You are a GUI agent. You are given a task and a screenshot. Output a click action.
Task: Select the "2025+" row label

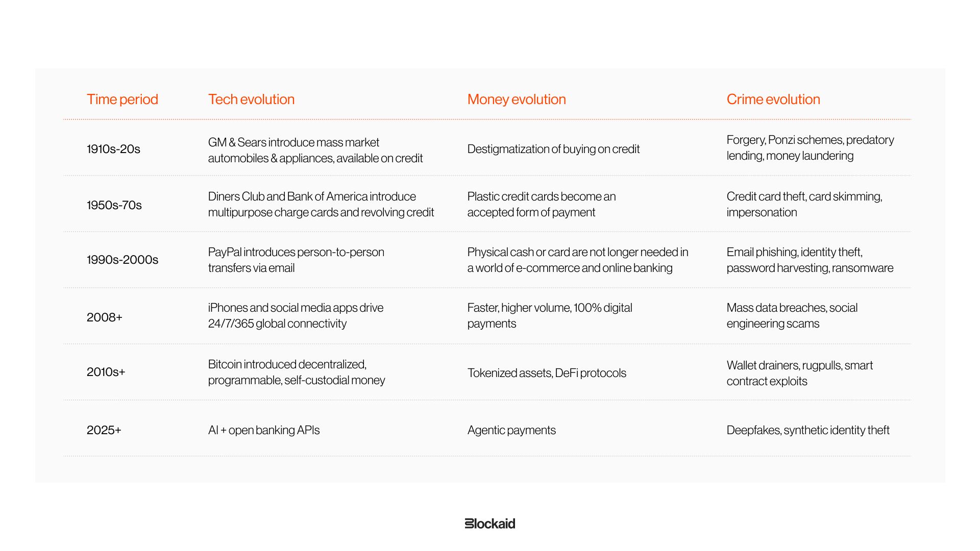(x=104, y=430)
